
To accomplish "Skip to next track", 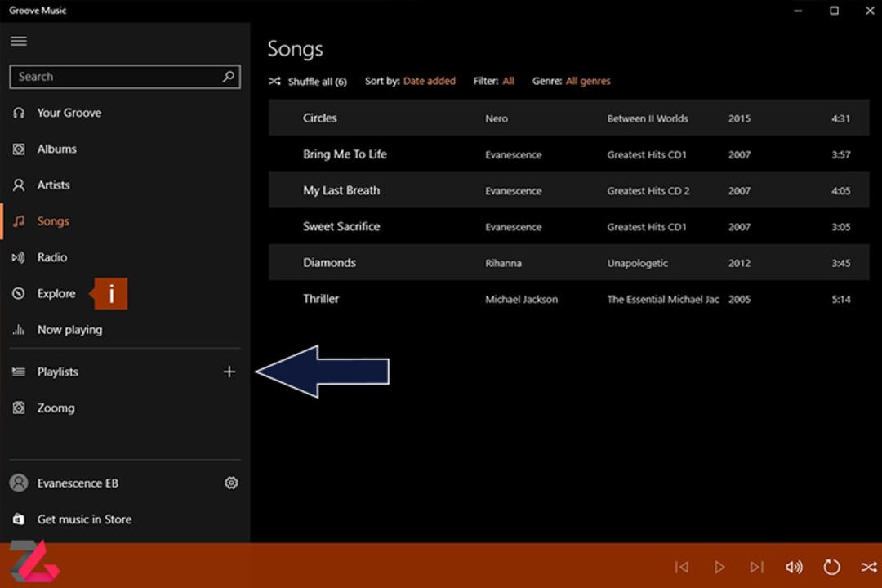I will coord(756,567).
